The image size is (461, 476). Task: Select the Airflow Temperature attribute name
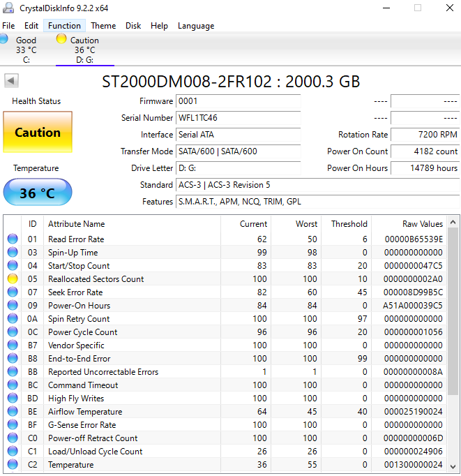click(85, 412)
